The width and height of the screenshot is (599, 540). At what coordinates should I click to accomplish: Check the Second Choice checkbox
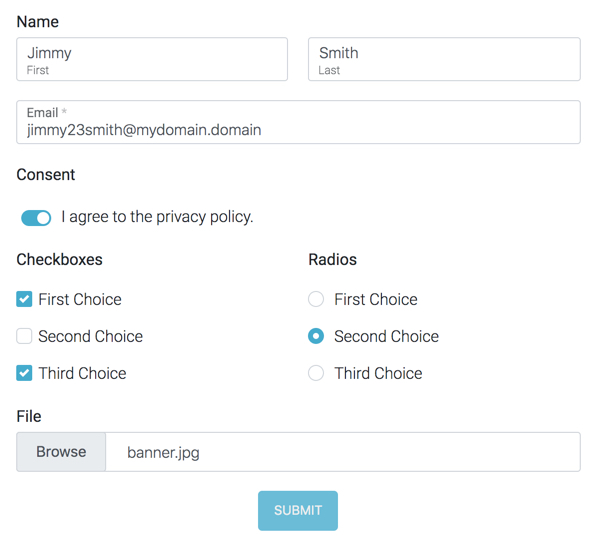click(24, 336)
